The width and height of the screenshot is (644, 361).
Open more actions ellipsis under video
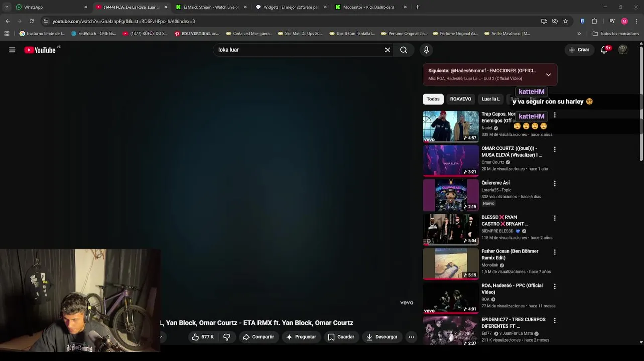411,337
